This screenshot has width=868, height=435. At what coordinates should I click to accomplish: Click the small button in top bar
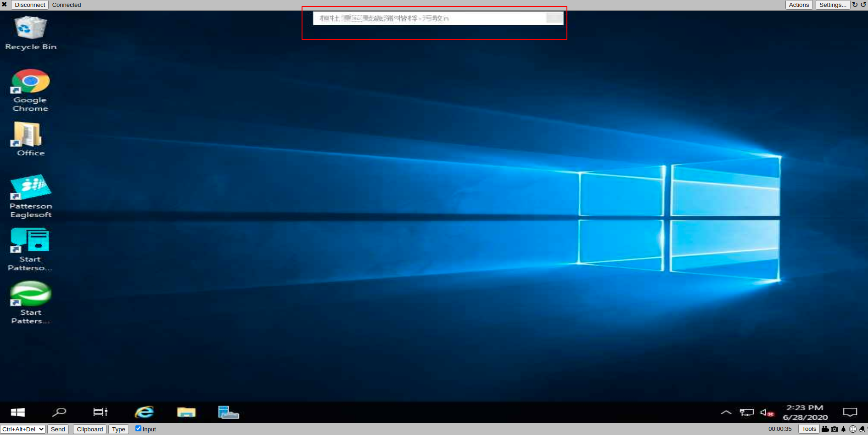pyautogui.click(x=554, y=18)
